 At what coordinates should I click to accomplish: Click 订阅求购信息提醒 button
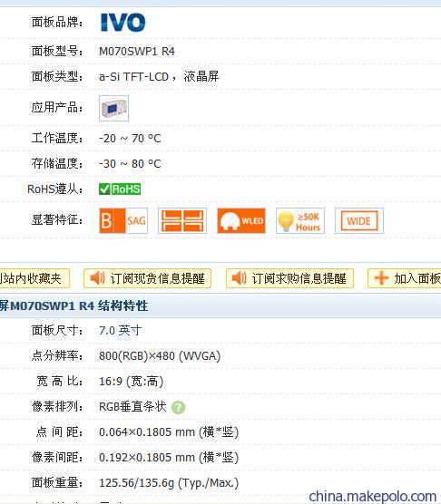coord(289,278)
